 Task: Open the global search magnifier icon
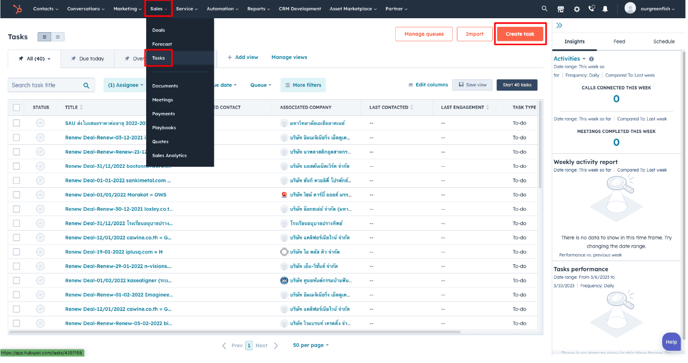[545, 8]
